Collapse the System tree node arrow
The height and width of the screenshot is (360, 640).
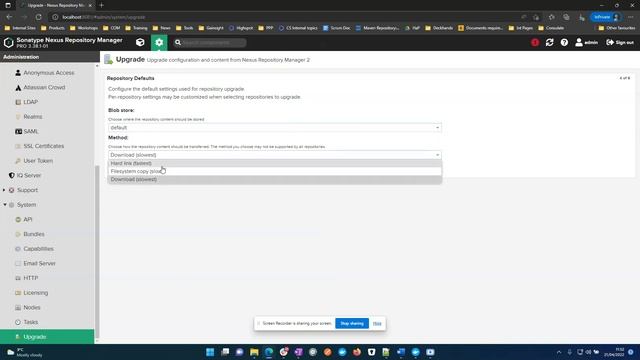point(5,205)
